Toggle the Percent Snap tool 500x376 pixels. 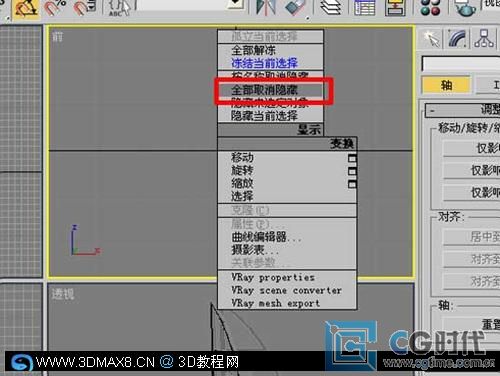coord(55,8)
